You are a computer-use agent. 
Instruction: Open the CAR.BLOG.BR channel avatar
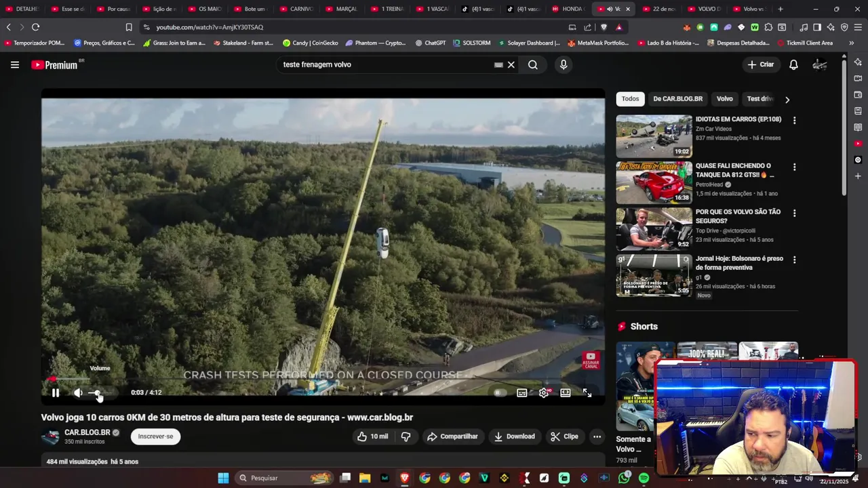click(x=50, y=437)
